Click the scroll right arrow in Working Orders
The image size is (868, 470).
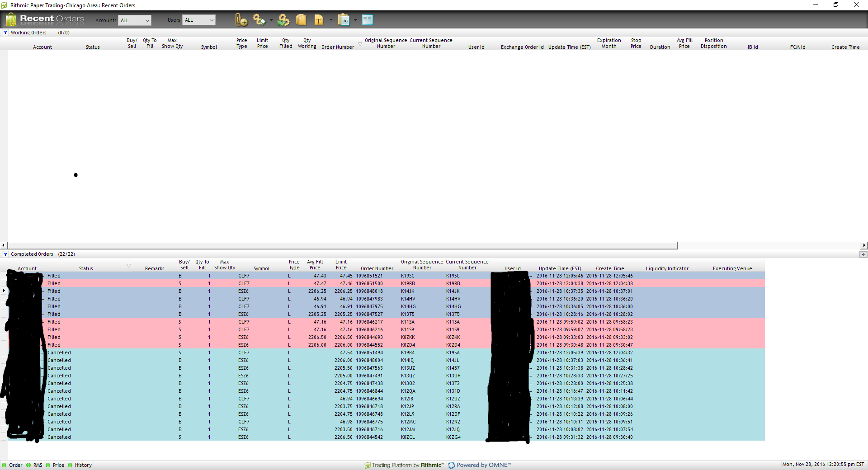tap(864, 245)
